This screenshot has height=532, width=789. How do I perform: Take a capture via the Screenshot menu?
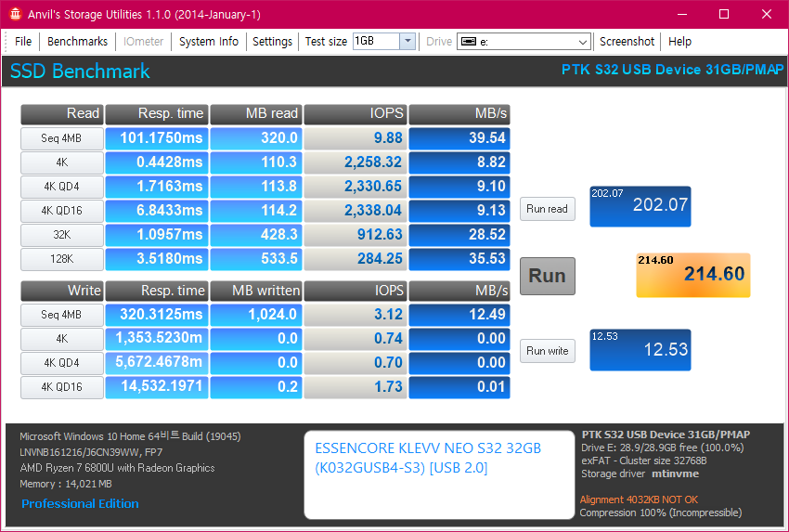[x=627, y=41]
